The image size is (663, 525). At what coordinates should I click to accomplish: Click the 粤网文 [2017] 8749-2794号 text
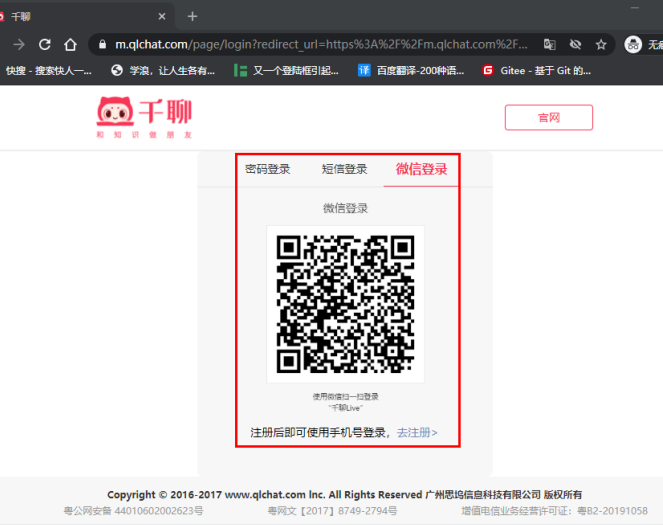(x=332, y=511)
